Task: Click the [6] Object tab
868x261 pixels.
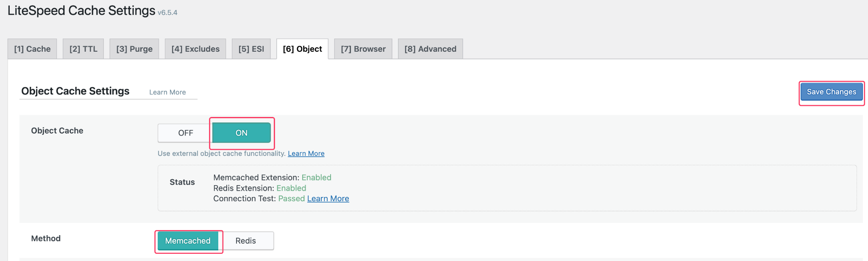Action: click(x=302, y=49)
